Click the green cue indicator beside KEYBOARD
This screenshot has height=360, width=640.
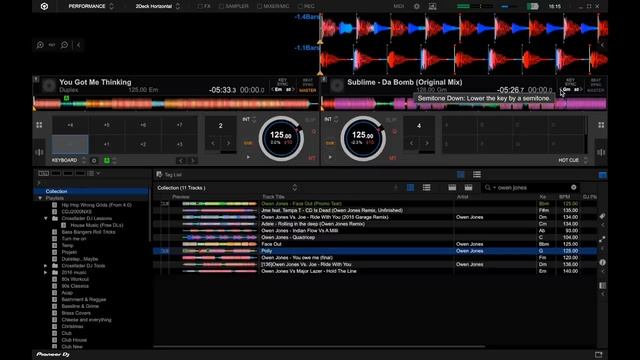(107, 160)
